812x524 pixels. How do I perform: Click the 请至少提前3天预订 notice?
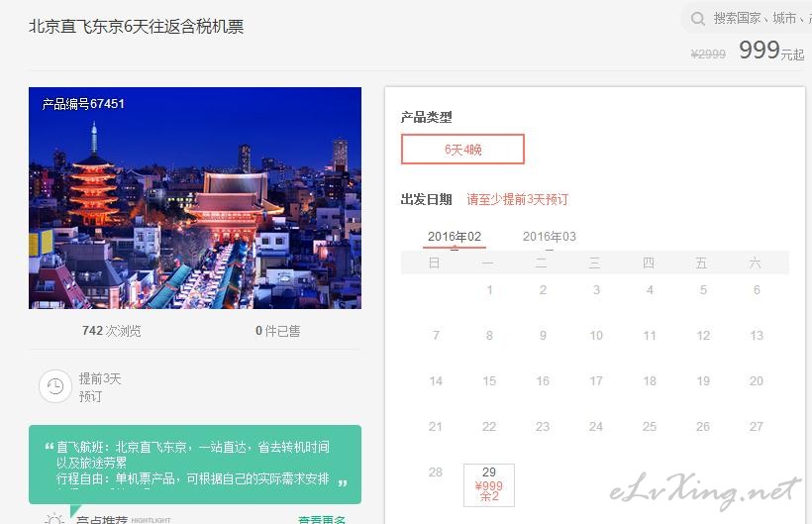(517, 199)
